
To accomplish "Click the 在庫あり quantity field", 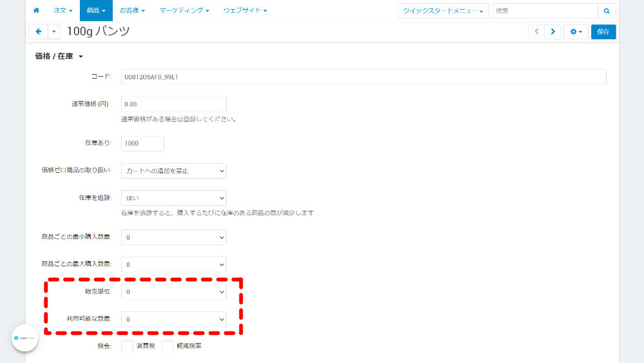I will pyautogui.click(x=142, y=144).
